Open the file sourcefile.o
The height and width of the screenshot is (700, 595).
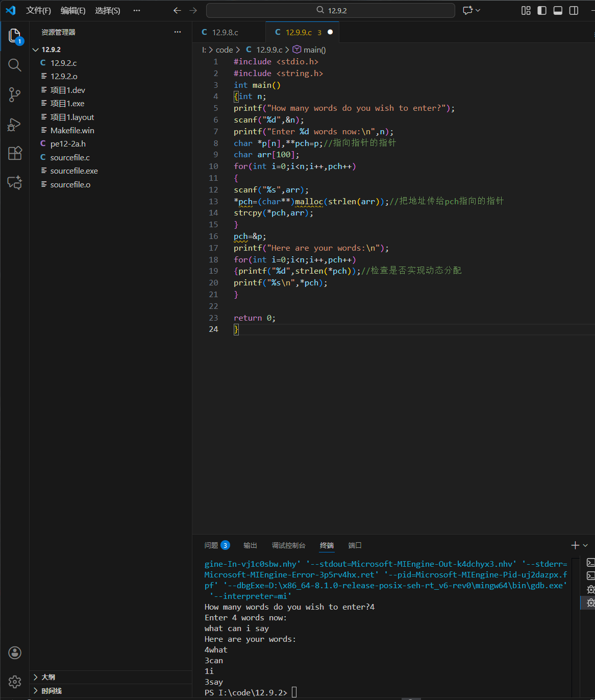pos(110,184)
